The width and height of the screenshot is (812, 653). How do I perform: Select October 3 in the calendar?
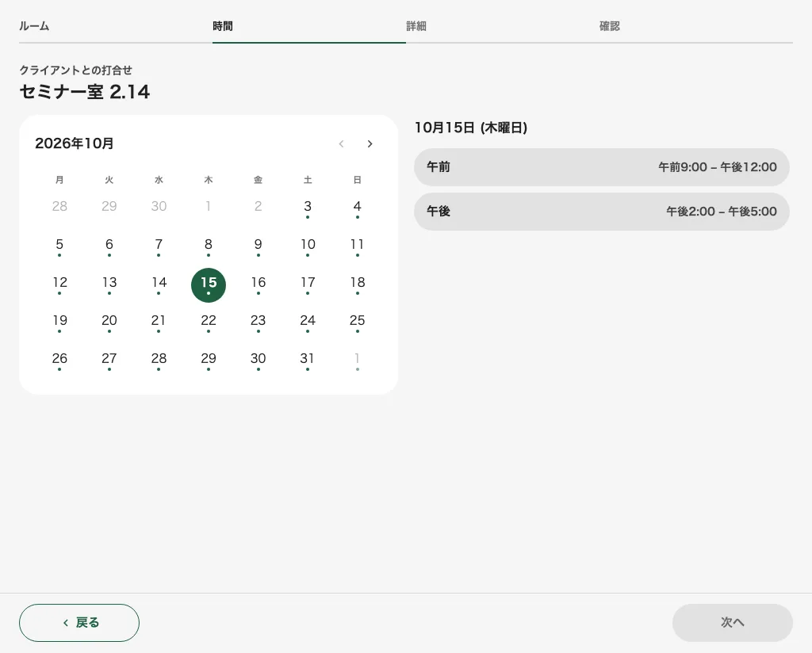pyautogui.click(x=308, y=208)
